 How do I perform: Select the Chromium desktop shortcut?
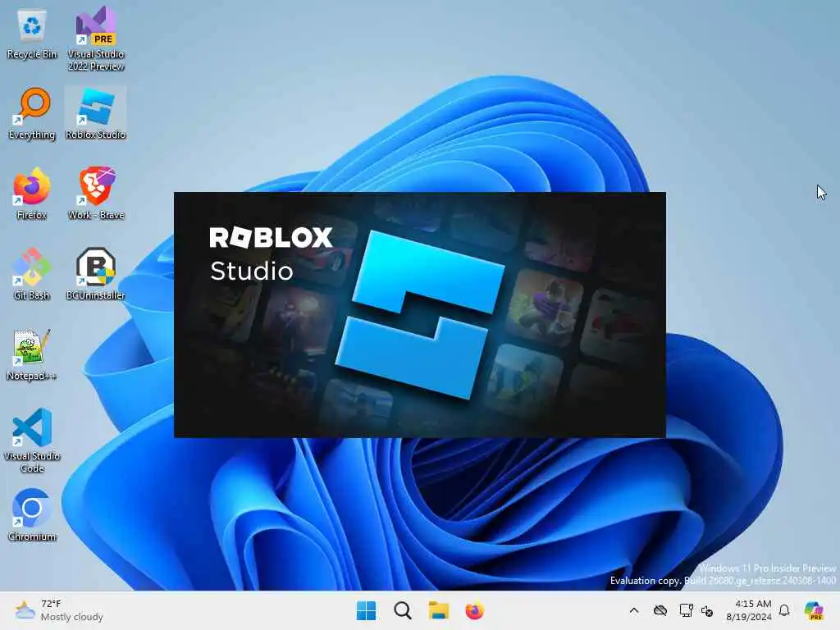click(x=32, y=515)
